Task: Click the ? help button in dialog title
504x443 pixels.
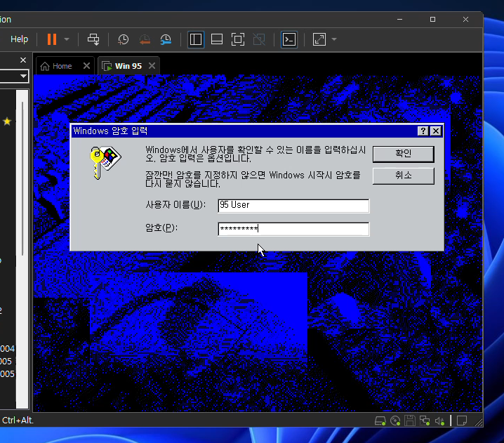Action: (423, 131)
